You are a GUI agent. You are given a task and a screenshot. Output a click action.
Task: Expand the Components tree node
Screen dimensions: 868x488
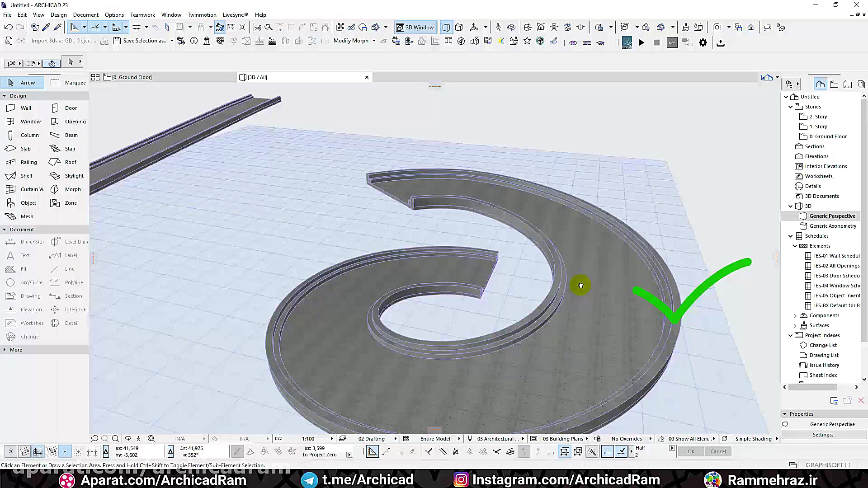[x=795, y=315]
